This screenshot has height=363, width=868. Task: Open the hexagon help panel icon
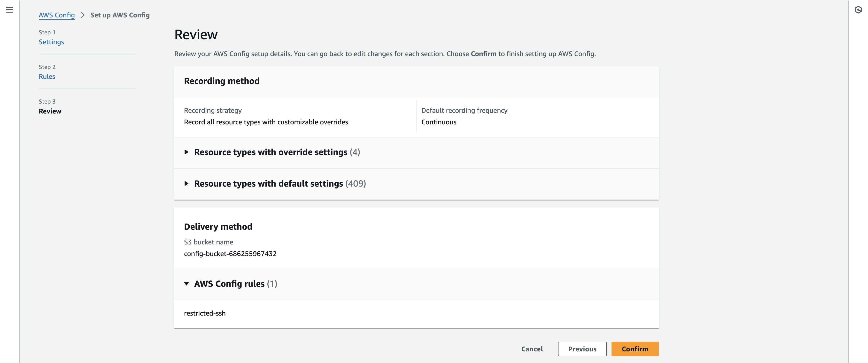pyautogui.click(x=858, y=10)
